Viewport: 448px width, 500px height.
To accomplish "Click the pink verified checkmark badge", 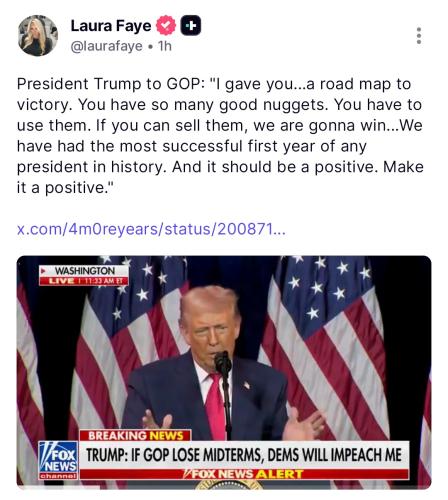I will (x=166, y=25).
